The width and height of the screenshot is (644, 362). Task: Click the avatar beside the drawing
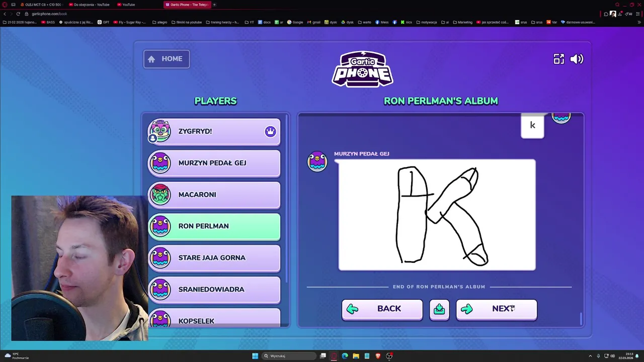pyautogui.click(x=317, y=161)
